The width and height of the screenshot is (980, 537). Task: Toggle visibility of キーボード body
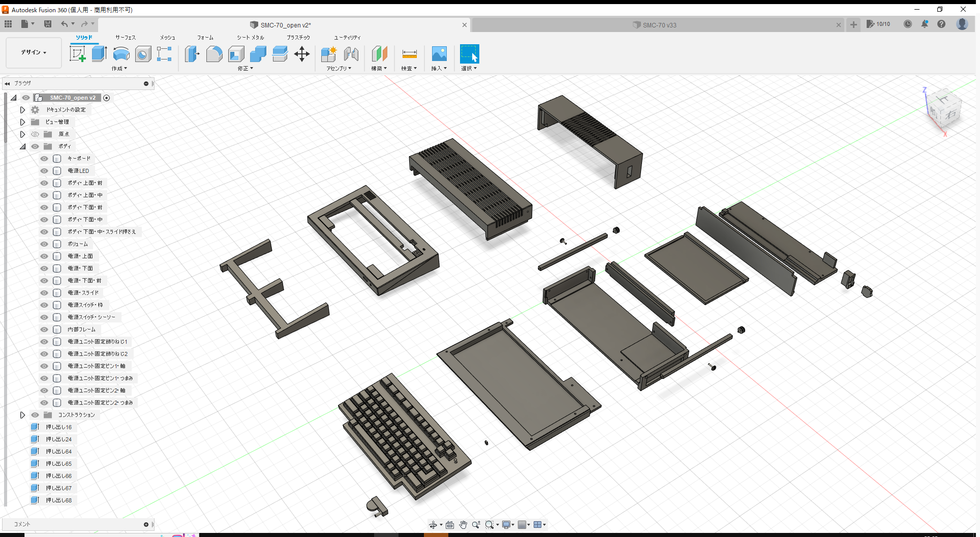[44, 158]
